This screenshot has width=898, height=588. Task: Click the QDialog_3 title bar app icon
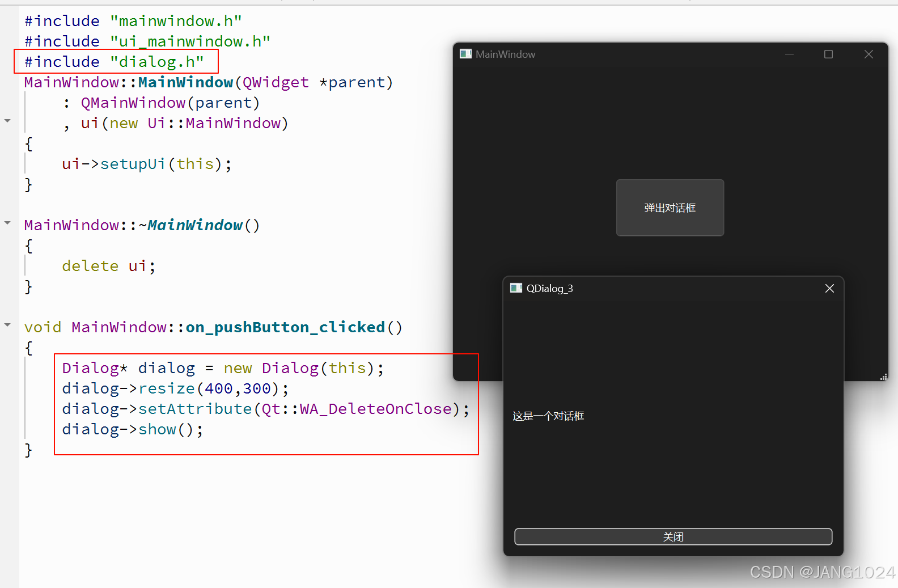pyautogui.click(x=516, y=288)
